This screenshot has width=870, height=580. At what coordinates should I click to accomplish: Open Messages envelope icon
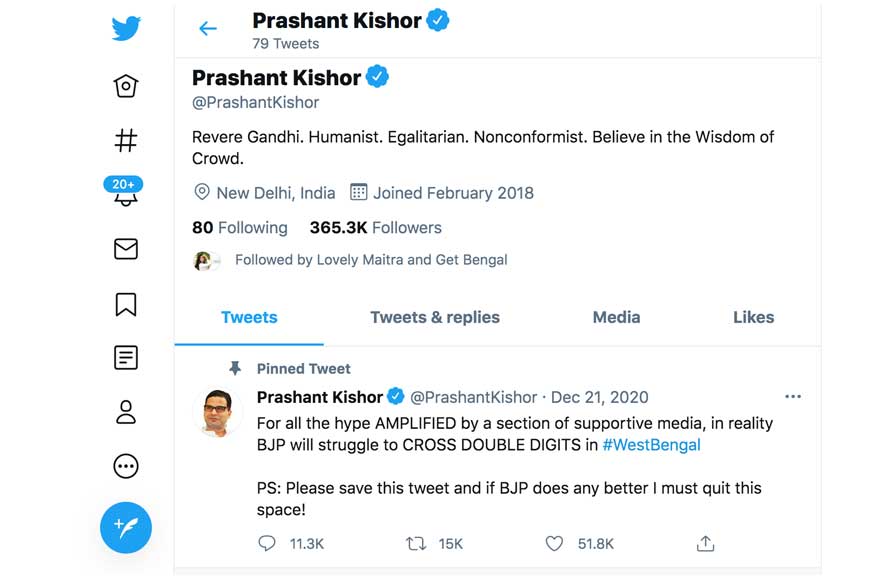[x=126, y=249]
